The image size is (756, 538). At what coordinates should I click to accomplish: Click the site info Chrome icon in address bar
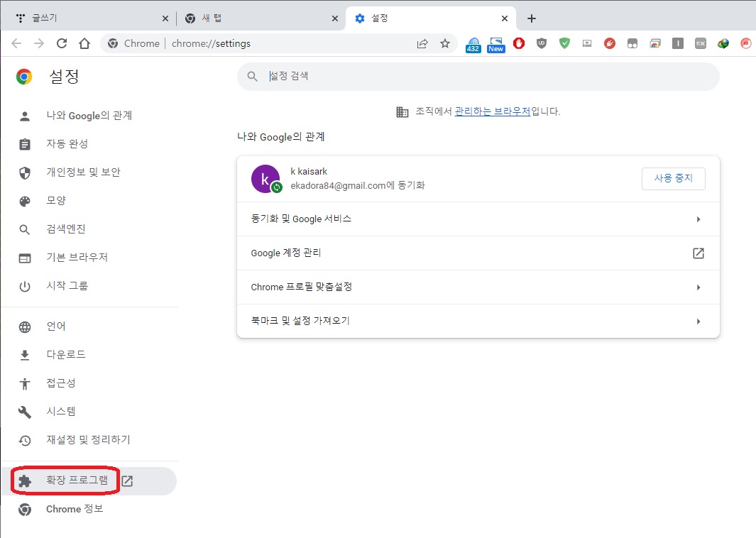(x=113, y=43)
